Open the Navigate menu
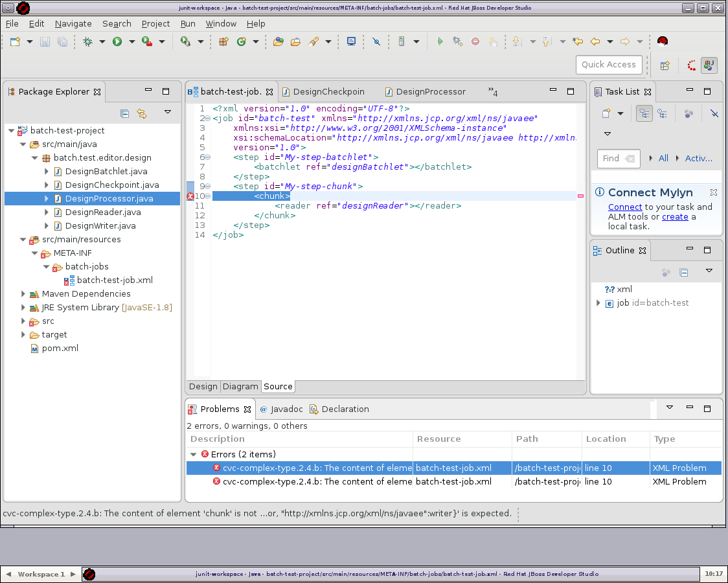 pyautogui.click(x=73, y=23)
